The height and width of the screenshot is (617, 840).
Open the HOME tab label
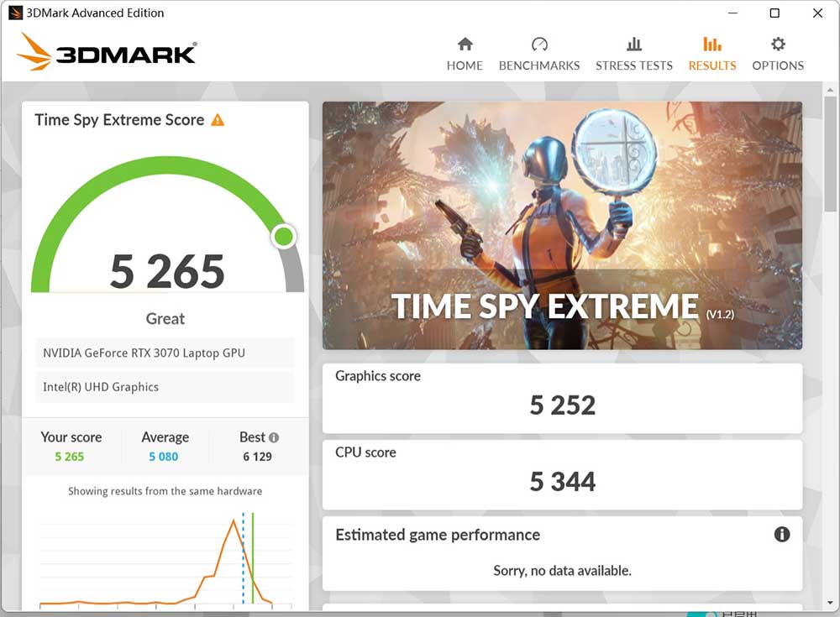point(465,65)
